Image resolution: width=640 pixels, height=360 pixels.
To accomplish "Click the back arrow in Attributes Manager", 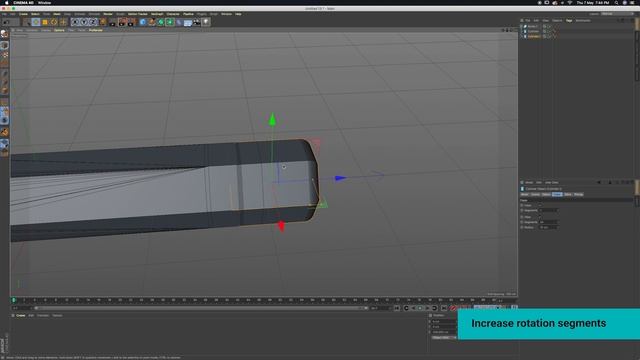I will click(x=599, y=182).
